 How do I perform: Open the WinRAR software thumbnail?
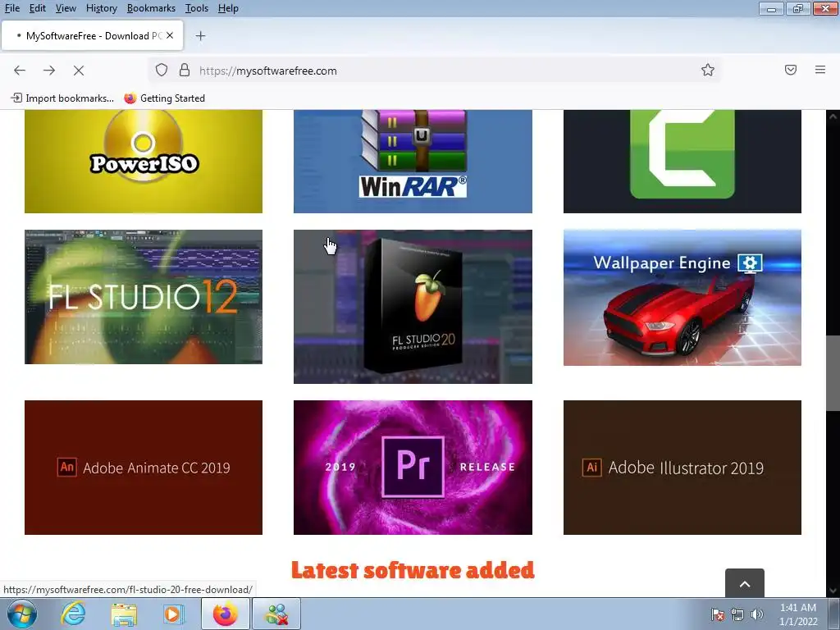click(413, 162)
